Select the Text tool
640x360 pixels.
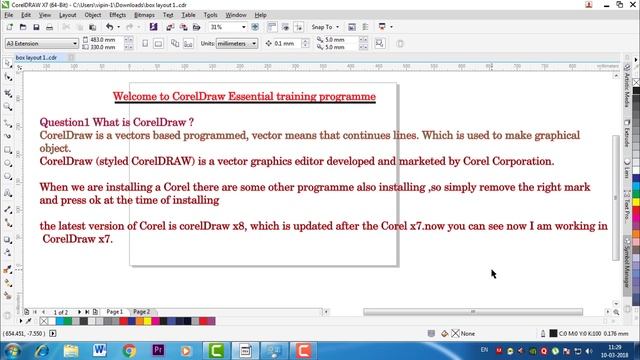pyautogui.click(x=8, y=193)
